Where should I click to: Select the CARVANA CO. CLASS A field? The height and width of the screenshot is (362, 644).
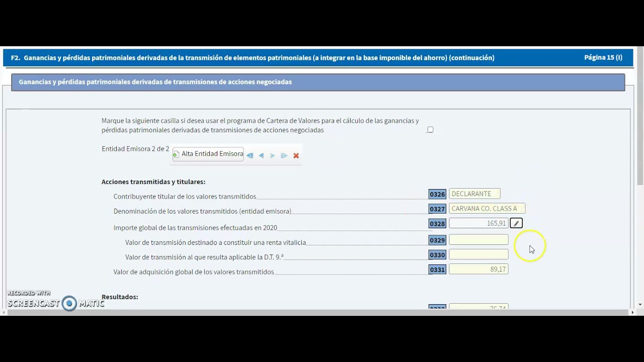coord(487,209)
